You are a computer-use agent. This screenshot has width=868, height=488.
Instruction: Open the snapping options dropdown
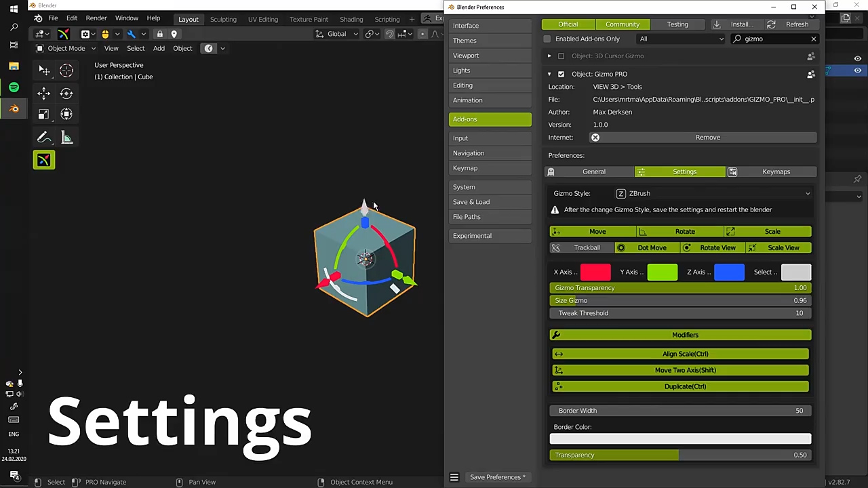click(x=406, y=34)
